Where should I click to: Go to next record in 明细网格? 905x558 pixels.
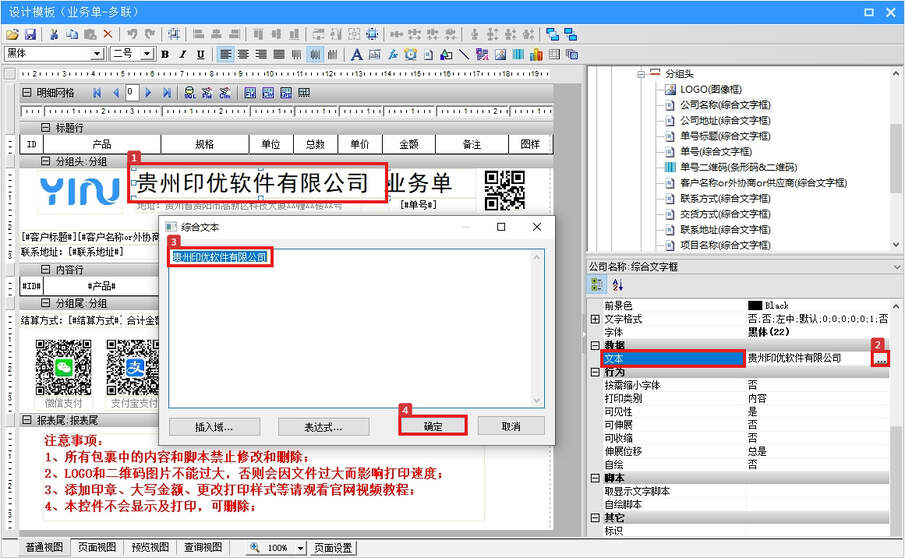pyautogui.click(x=148, y=92)
